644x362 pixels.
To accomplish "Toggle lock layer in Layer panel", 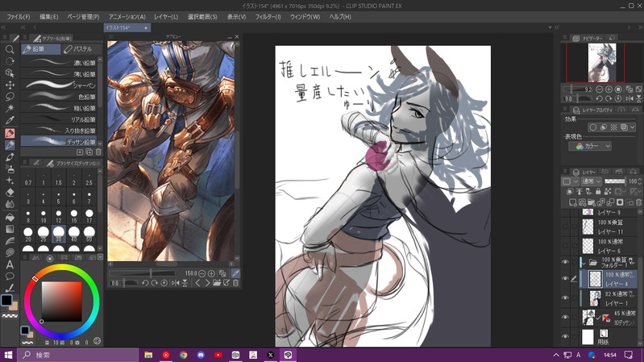I will 598,191.
